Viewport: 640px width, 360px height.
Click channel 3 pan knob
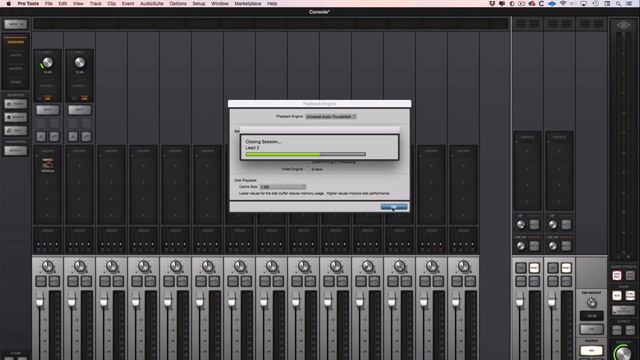(111, 266)
